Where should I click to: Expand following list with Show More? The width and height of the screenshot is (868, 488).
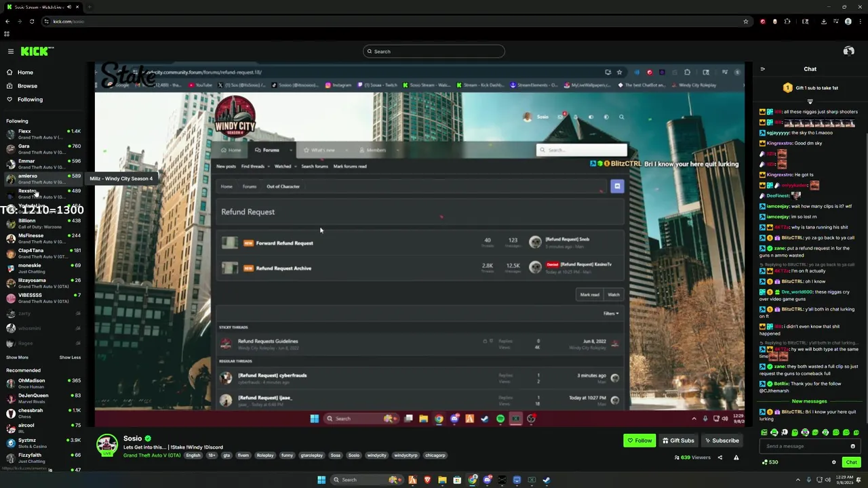(x=17, y=357)
